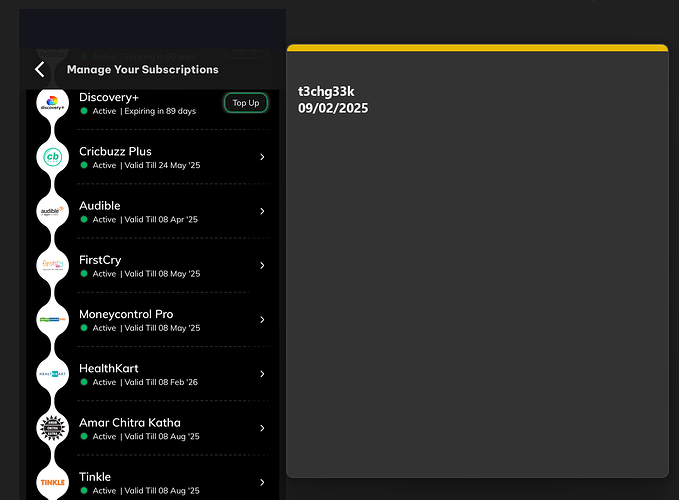Click the Manage Your Subscriptions heading
Viewport: 679px width, 500px height.
coord(142,70)
